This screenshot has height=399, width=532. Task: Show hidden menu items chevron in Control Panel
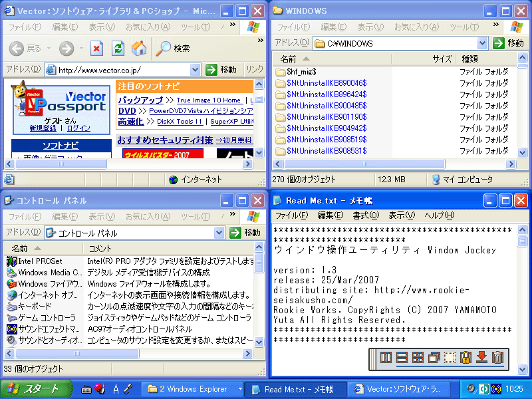(232, 214)
